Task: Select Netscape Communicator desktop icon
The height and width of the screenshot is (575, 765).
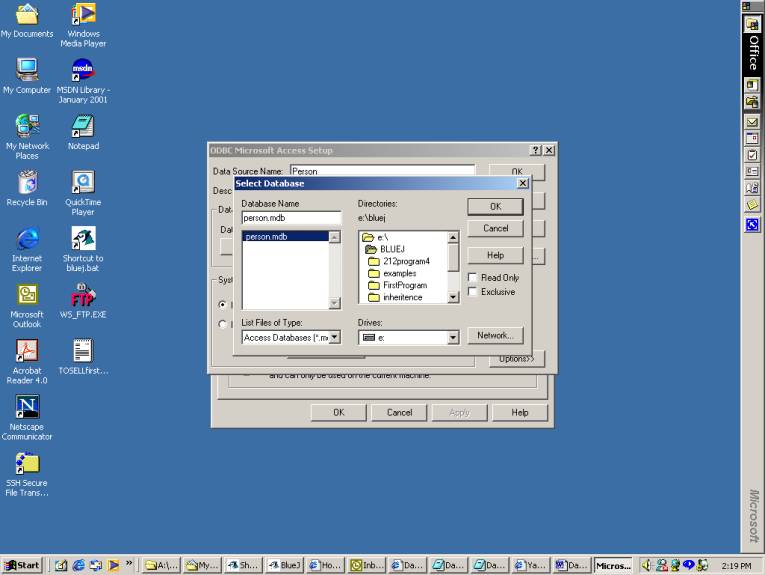Action: click(x=27, y=418)
